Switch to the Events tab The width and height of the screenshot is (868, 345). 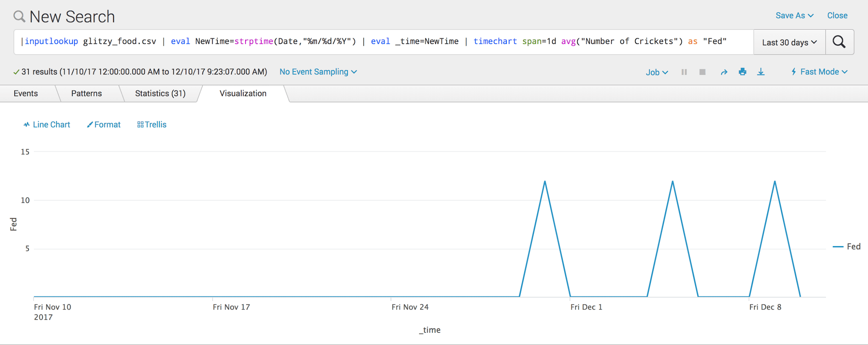pos(26,94)
